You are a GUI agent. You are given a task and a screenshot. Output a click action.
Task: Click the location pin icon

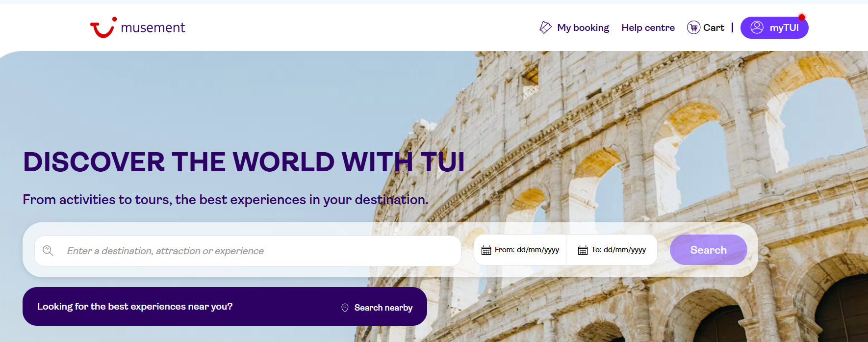[x=345, y=308]
